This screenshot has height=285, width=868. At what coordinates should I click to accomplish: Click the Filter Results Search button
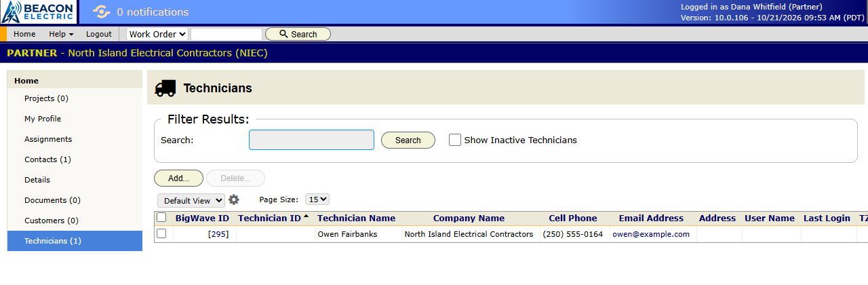click(x=408, y=140)
